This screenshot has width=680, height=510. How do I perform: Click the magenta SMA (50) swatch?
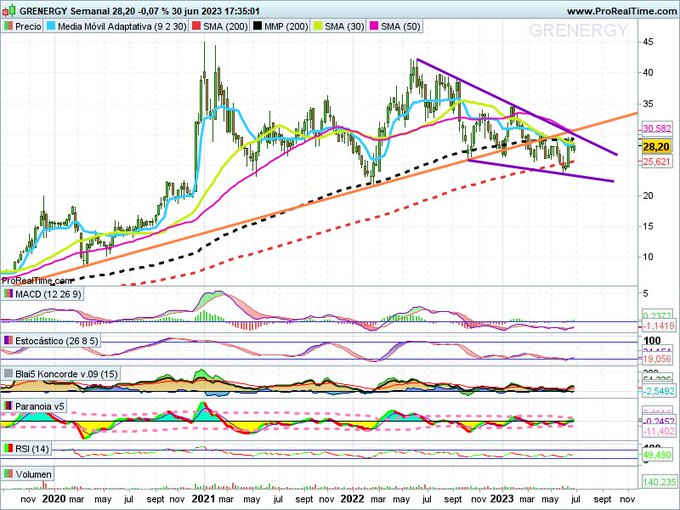click(x=373, y=26)
